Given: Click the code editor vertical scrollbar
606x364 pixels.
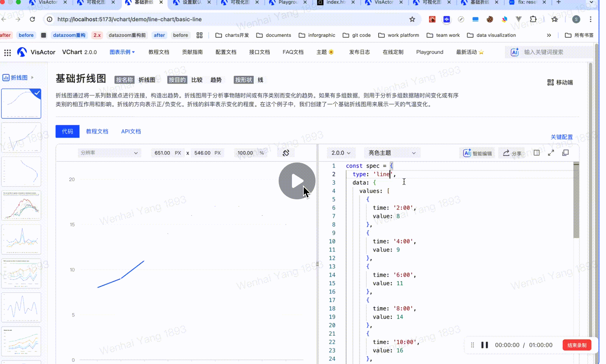Looking at the screenshot, I should pyautogui.click(x=576, y=201).
